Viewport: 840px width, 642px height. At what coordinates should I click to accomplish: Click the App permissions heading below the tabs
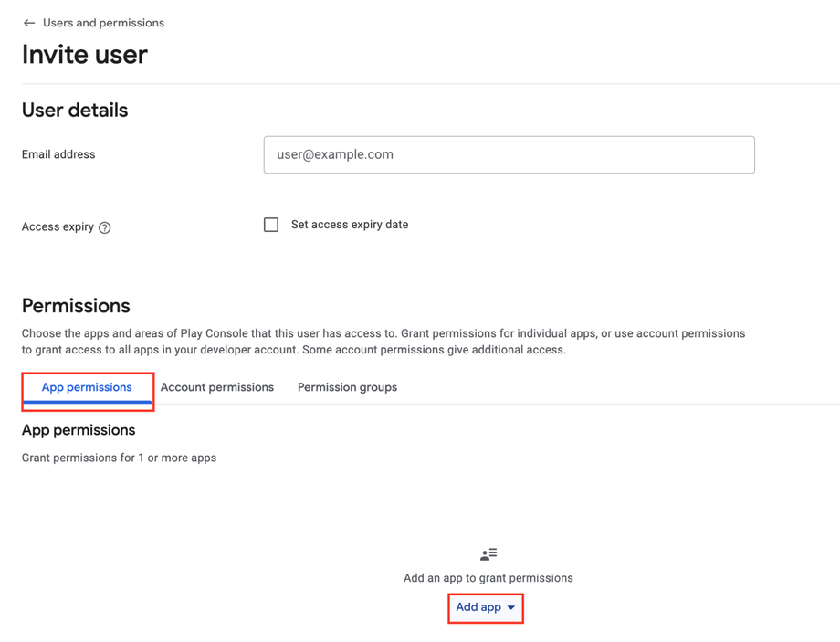tap(79, 430)
